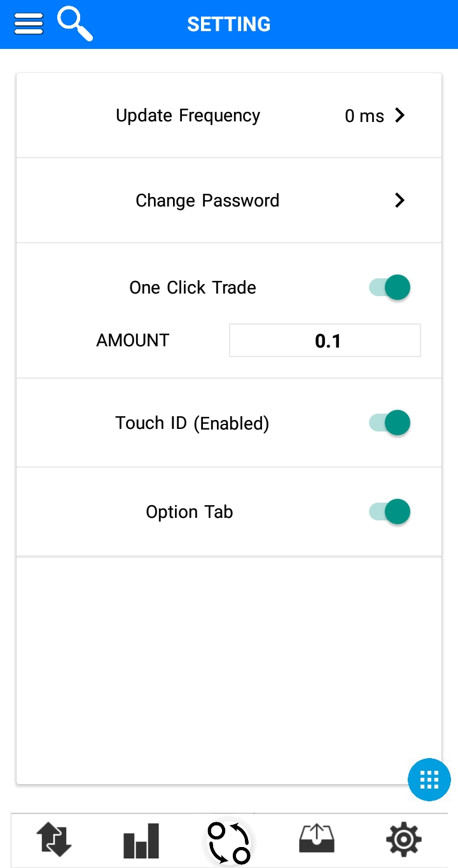Disable the One Click Trade switch
This screenshot has height=868, width=458.
390,287
